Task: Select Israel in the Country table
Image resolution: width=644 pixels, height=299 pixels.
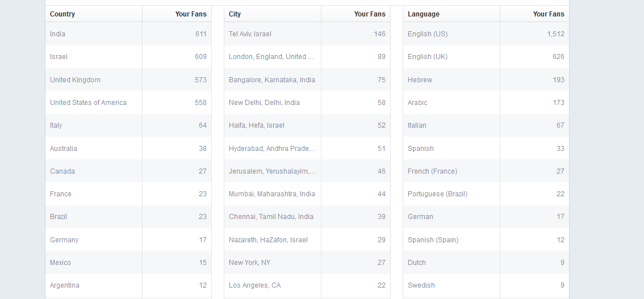Action: point(59,57)
